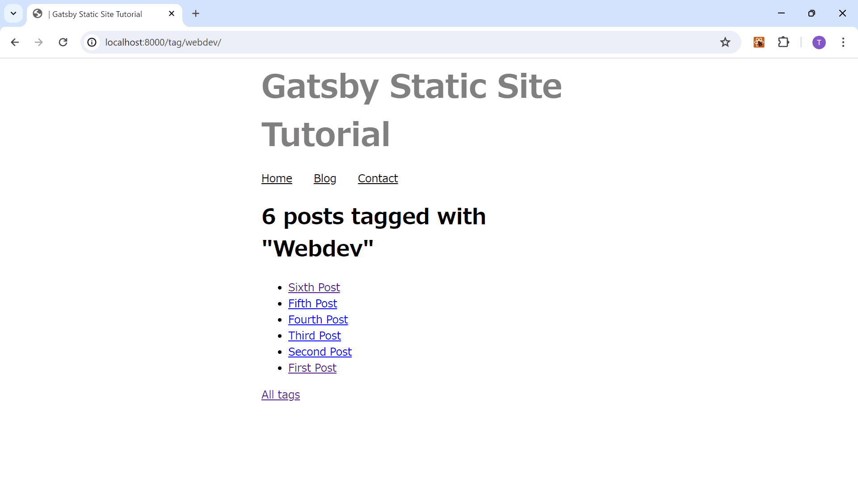Open the All tags link
The image size is (858, 504).
click(280, 395)
